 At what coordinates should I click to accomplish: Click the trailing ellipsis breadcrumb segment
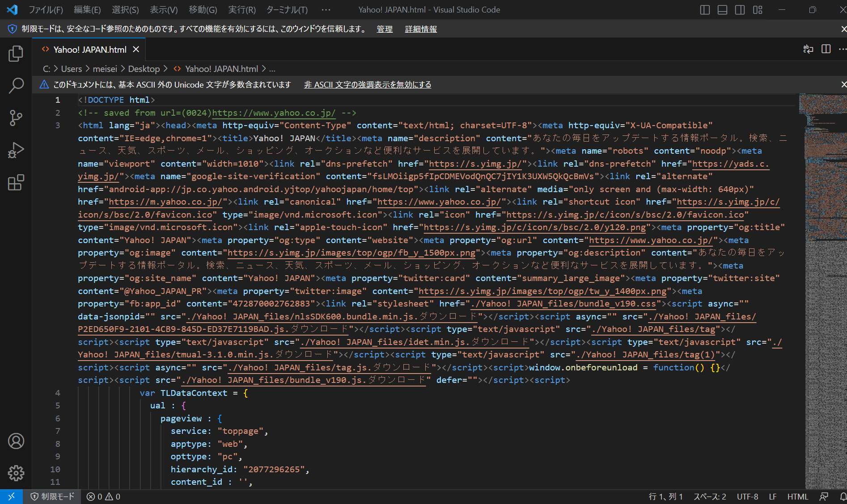(272, 69)
